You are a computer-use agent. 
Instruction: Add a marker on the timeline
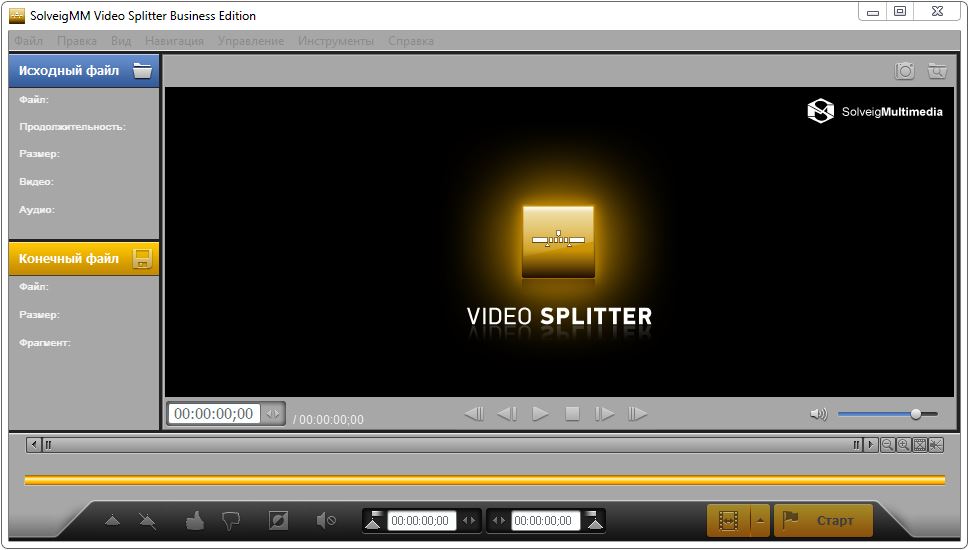(112, 521)
